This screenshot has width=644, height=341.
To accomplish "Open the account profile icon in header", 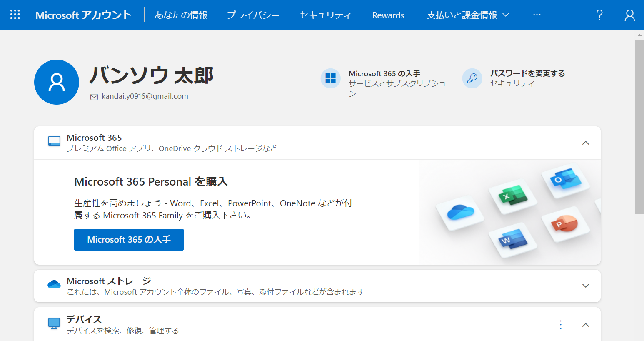I will coord(630,15).
